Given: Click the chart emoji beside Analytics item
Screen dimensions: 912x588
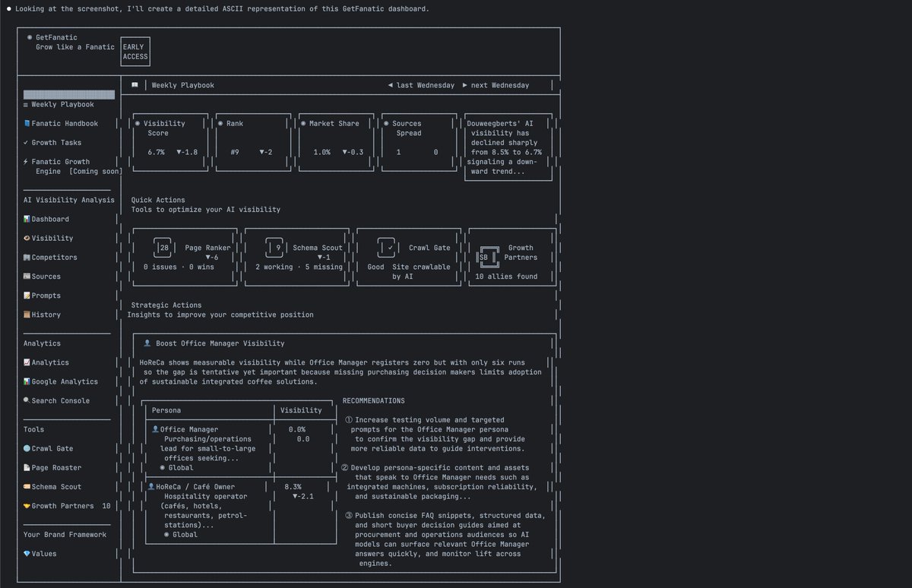Looking at the screenshot, I should (x=27, y=362).
